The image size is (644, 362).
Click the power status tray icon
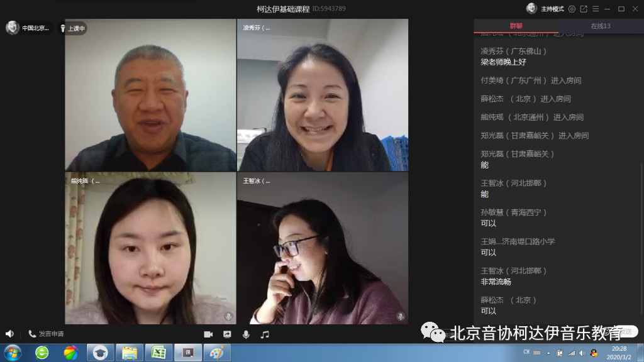point(559,353)
